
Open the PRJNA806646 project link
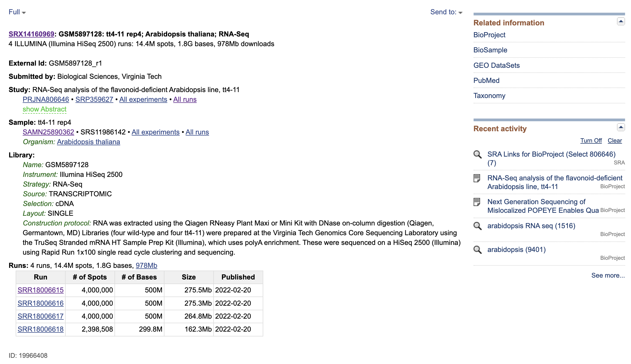point(46,99)
